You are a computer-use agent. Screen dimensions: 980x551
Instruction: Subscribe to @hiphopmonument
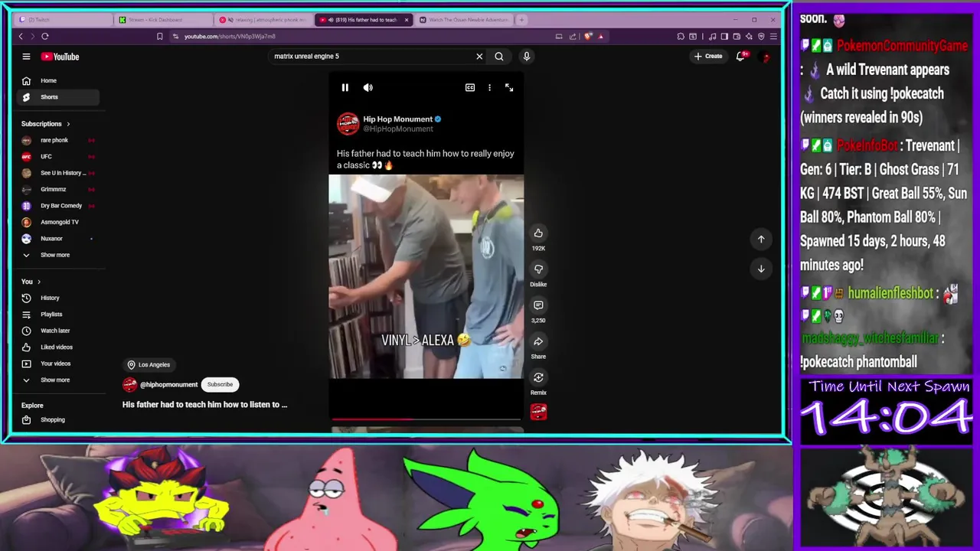tap(220, 385)
